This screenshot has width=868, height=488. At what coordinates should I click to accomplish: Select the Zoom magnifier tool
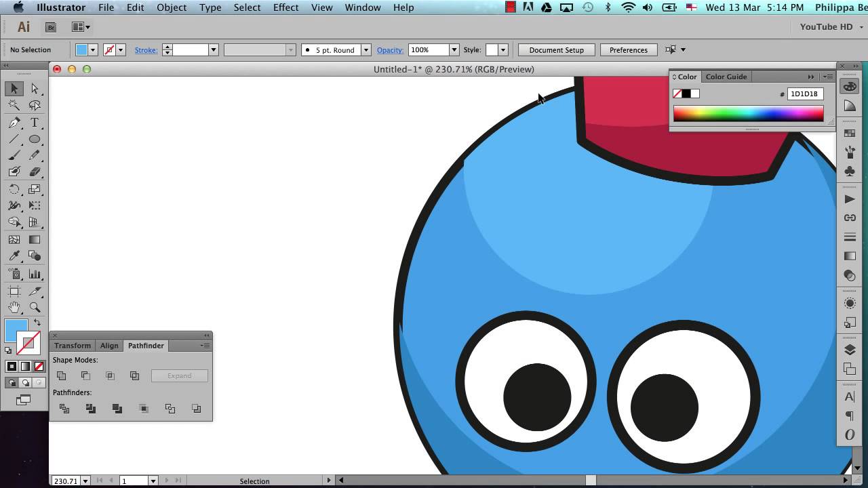pos(35,307)
